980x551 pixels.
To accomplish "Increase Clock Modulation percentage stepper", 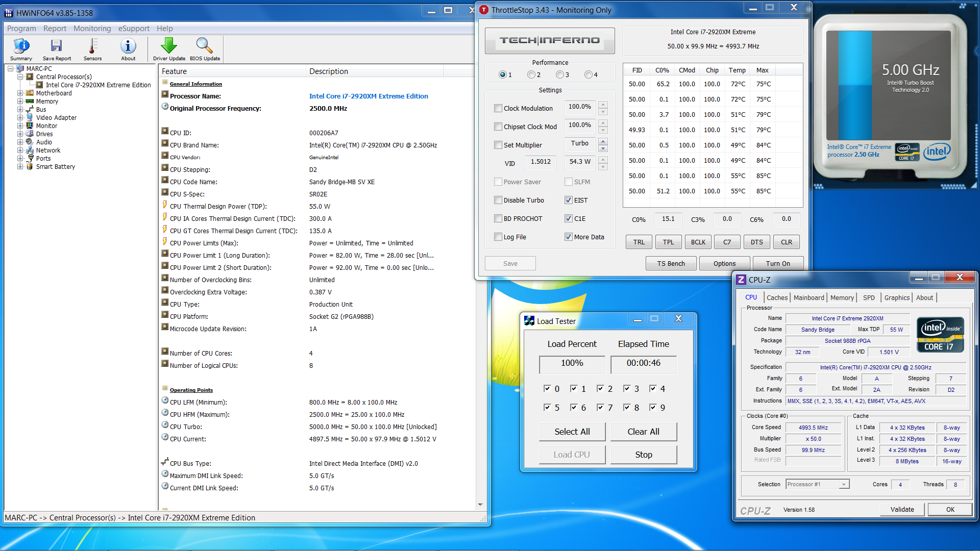I will 603,104.
